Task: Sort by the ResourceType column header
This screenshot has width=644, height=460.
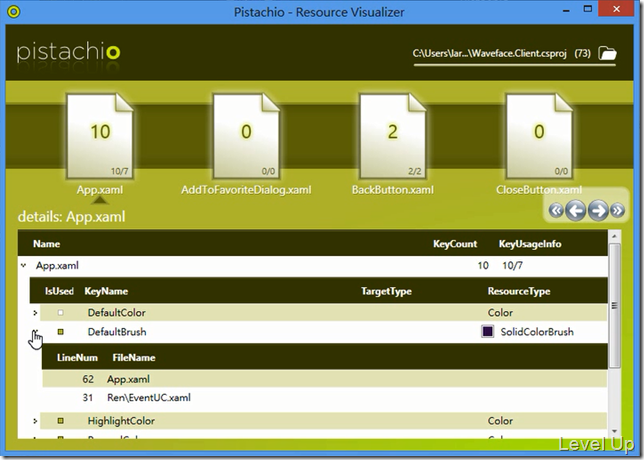Action: point(519,291)
